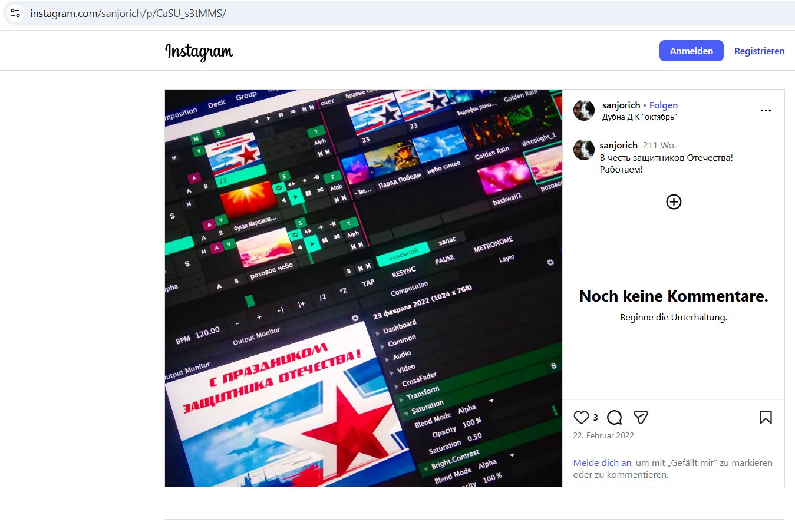Click sanjorich username in the caption

click(x=618, y=145)
